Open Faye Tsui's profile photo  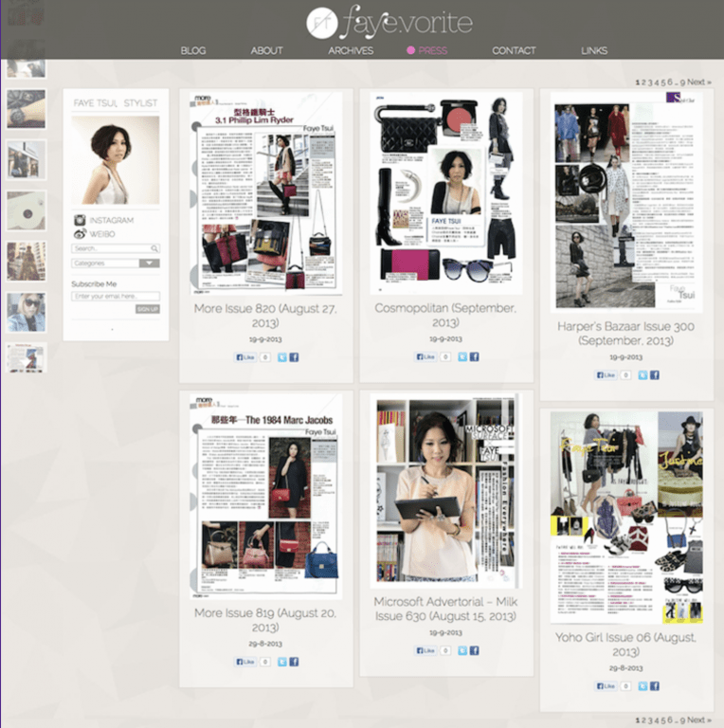tap(116, 160)
